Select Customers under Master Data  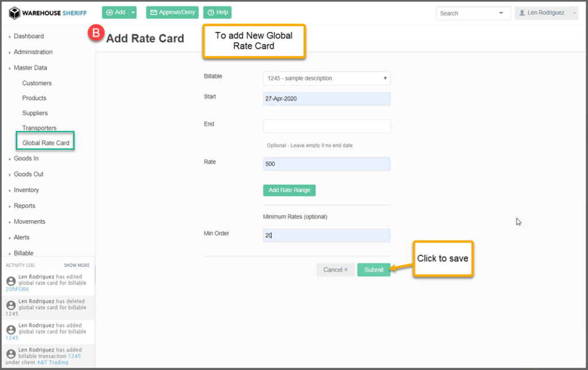pyautogui.click(x=37, y=83)
